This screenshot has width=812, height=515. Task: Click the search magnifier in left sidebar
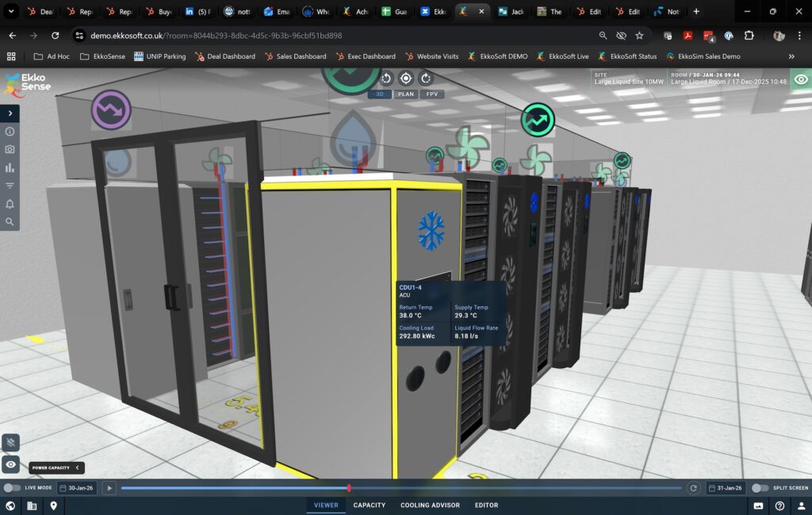coord(10,222)
